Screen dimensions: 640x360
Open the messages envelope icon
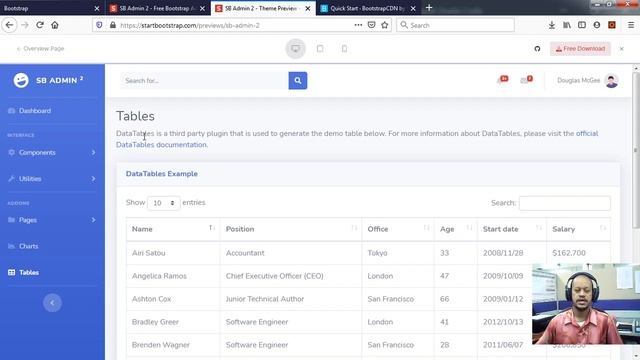click(526, 80)
